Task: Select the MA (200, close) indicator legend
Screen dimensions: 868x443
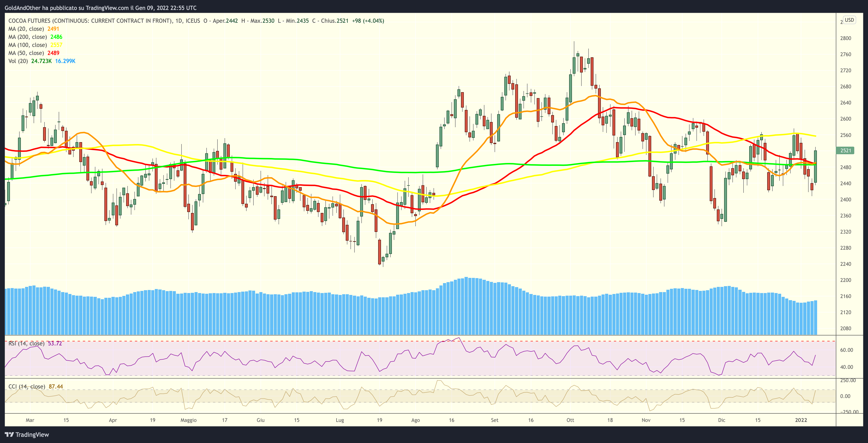Action: point(35,37)
